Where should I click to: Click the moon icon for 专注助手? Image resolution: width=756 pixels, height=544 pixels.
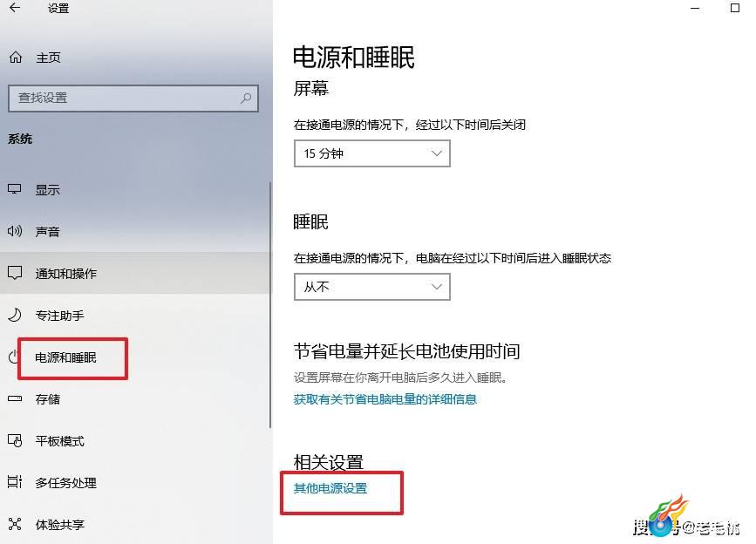[x=15, y=315]
